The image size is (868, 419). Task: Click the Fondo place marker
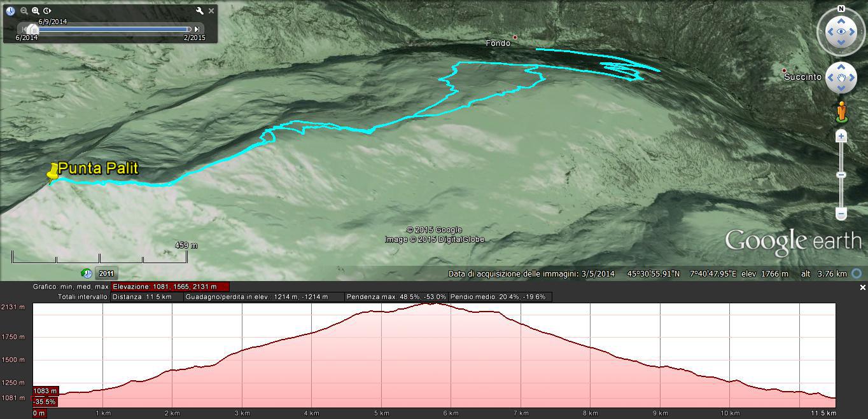tap(515, 37)
